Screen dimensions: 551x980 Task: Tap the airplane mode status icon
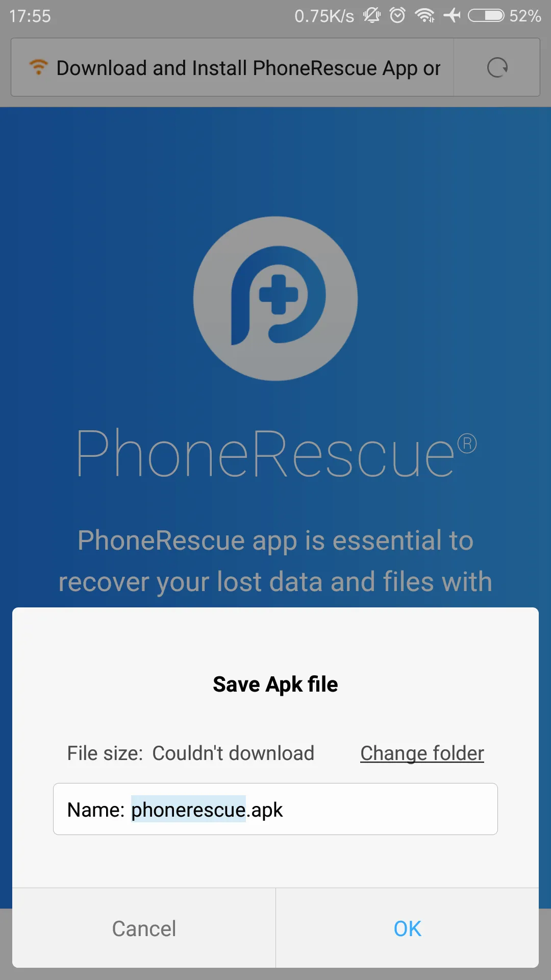tap(452, 15)
